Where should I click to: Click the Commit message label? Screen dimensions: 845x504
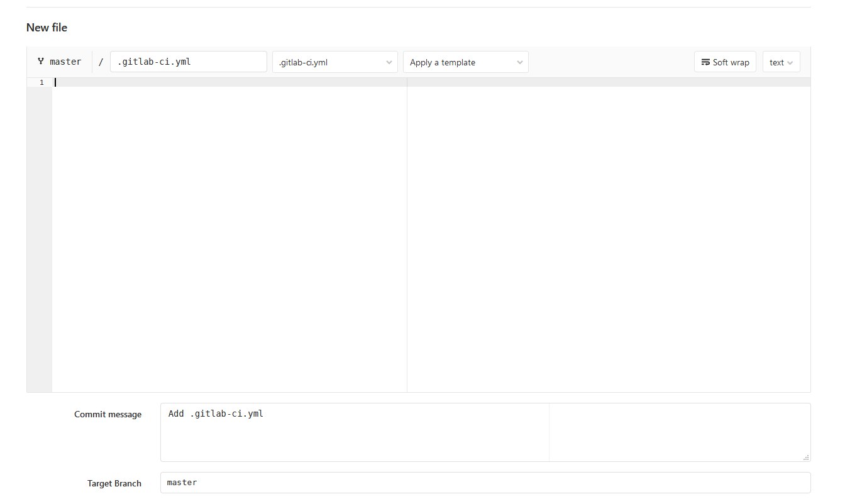[108, 414]
